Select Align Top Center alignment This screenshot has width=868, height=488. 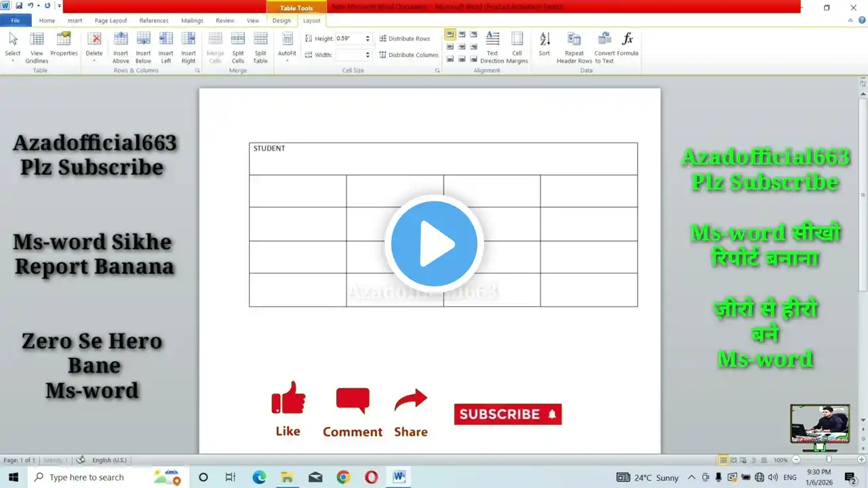point(462,35)
